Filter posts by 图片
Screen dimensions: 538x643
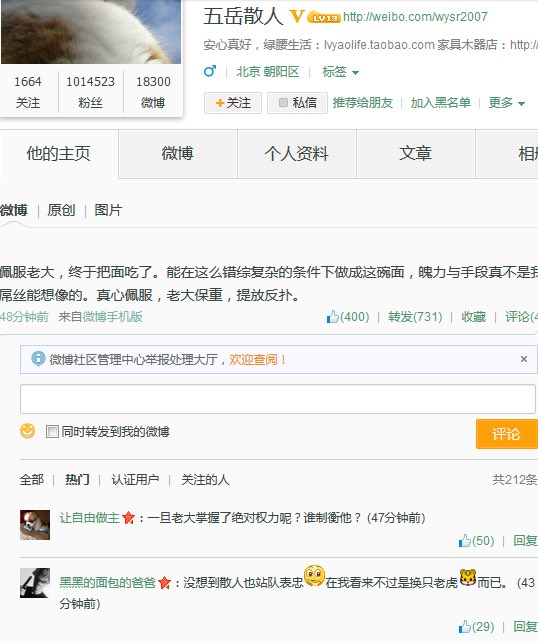pos(108,210)
